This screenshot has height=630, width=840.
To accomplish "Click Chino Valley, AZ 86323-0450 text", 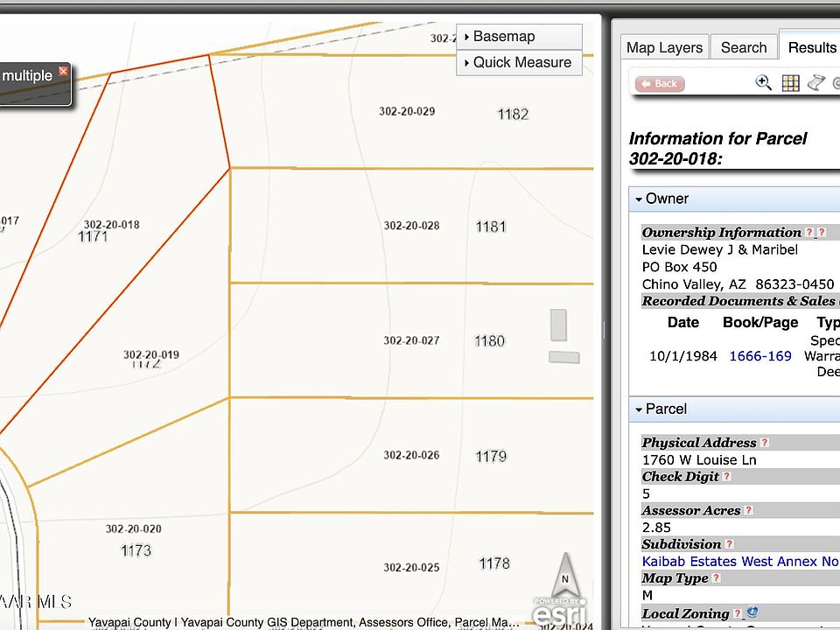I will [x=738, y=283].
